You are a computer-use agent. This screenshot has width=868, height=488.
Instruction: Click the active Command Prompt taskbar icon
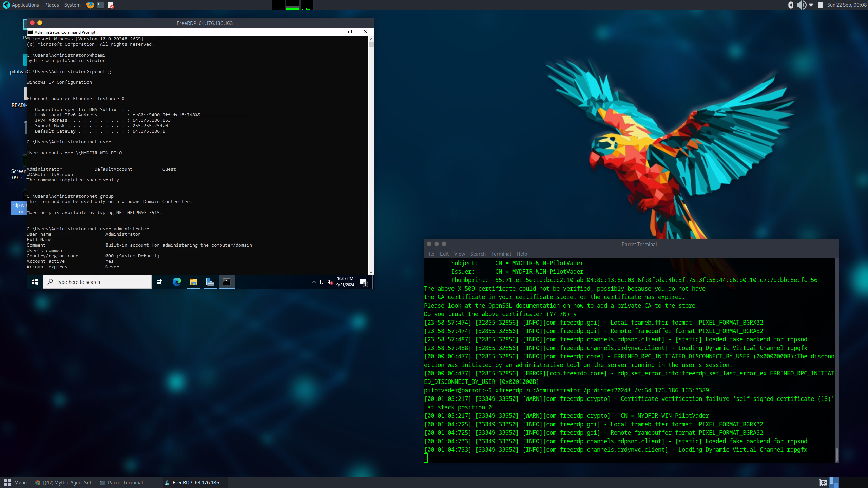[227, 282]
